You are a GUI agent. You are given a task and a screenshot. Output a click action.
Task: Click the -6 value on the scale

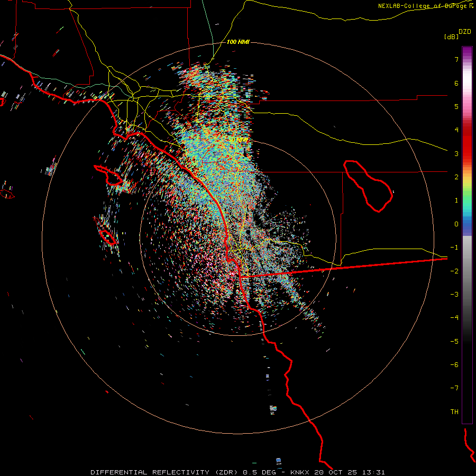click(454, 365)
